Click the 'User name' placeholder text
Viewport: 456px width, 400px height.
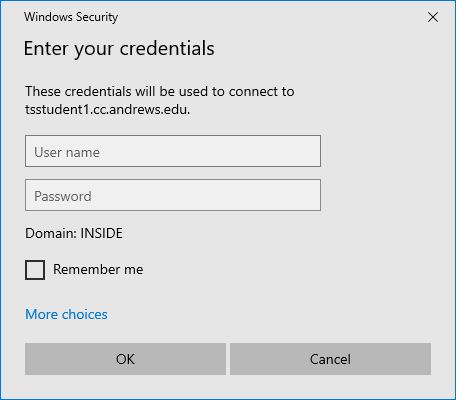point(67,152)
